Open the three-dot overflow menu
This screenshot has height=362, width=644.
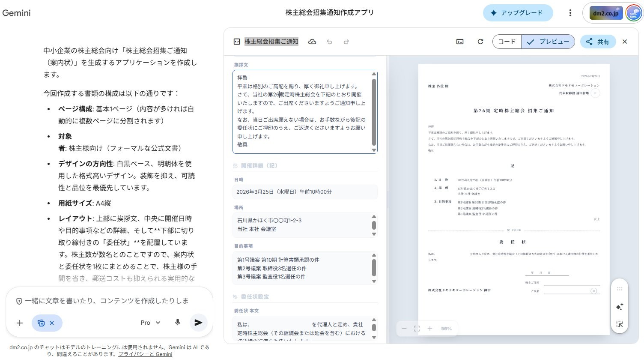[x=570, y=13]
